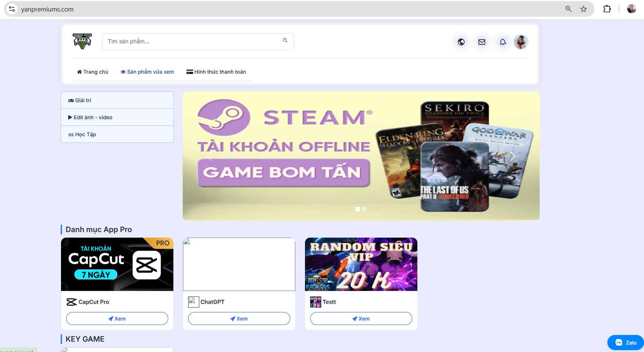The width and height of the screenshot is (644, 352).
Task: Focus the Tìm sản phẩm search field
Action: [x=198, y=41]
